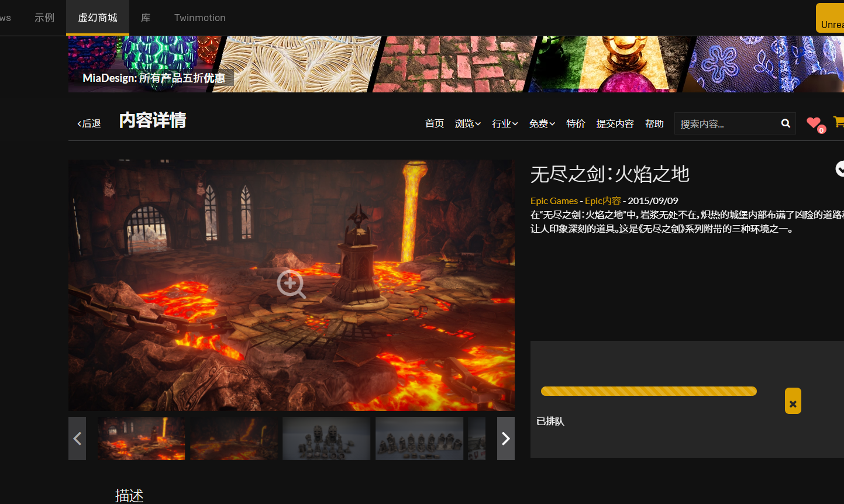Open the 帮助 help link

point(654,123)
